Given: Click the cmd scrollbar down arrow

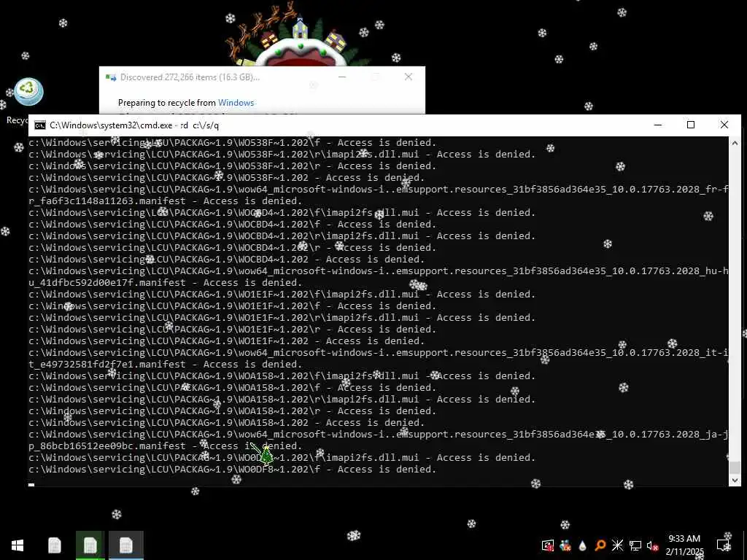Looking at the screenshot, I should coord(735,481).
